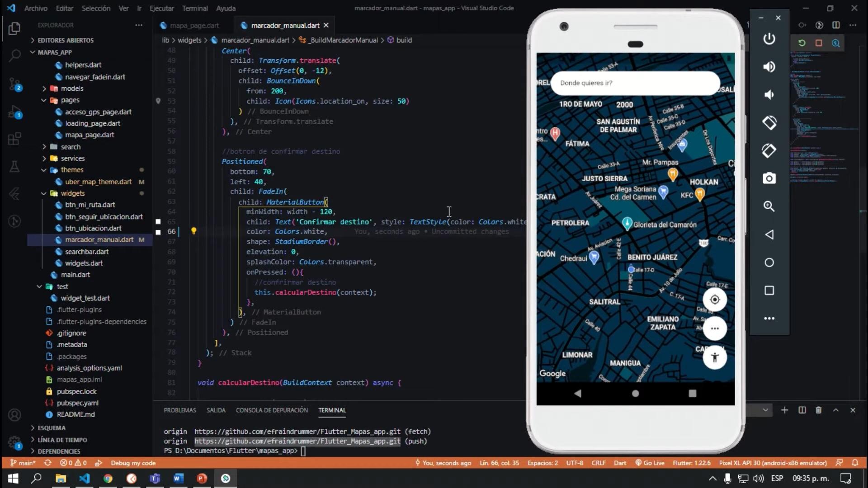Open marcador_manual.dart file tab
This screenshot has height=488, width=868.
click(284, 25)
